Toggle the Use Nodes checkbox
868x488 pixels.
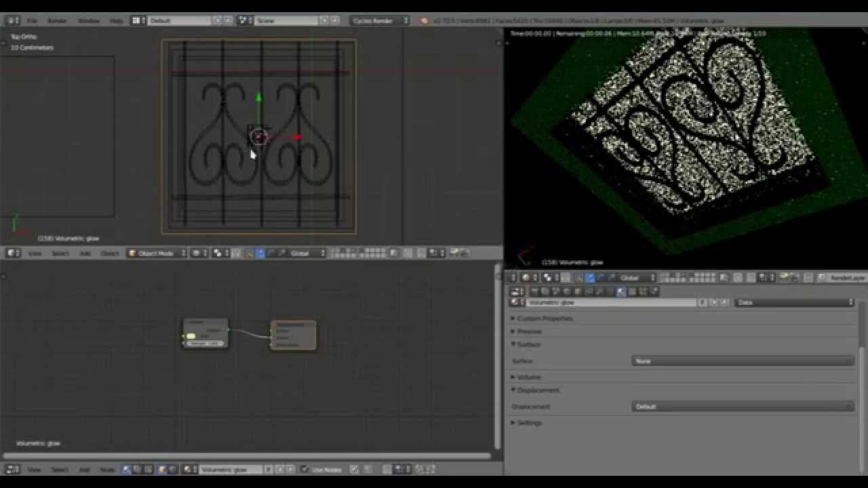(x=304, y=469)
